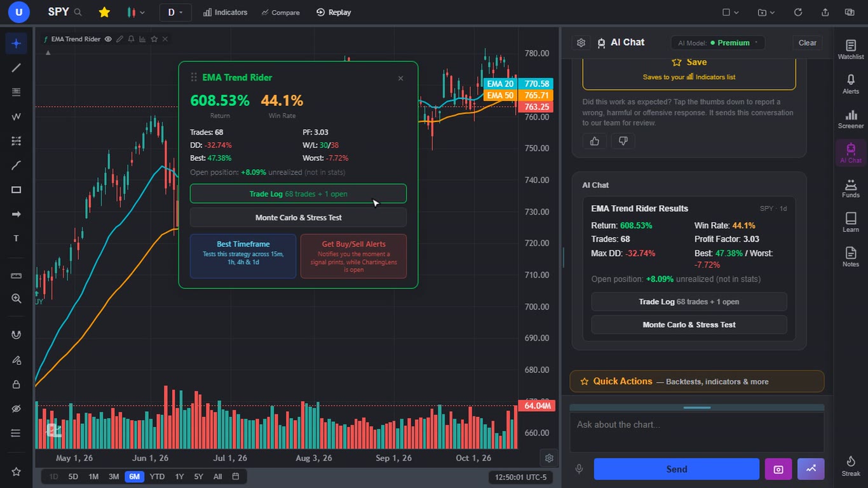The width and height of the screenshot is (868, 488).
Task: Expand the Quick Actions bar
Action: [697, 381]
